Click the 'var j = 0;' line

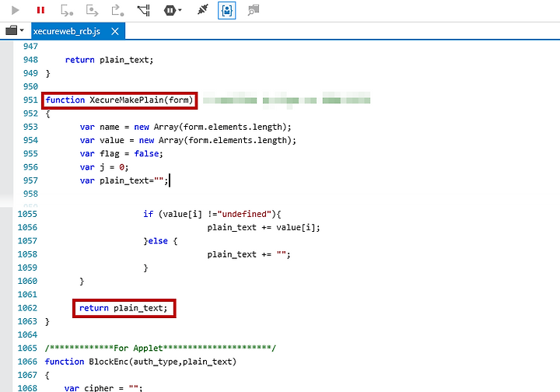104,167
